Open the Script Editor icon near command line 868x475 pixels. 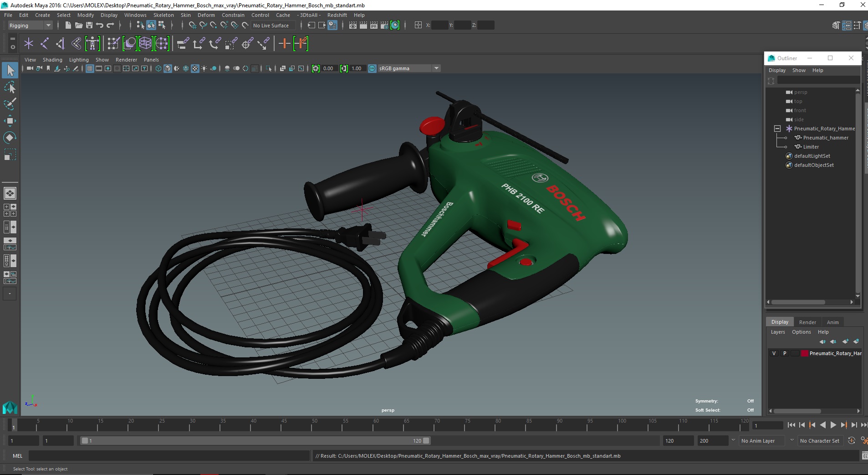tap(864, 456)
